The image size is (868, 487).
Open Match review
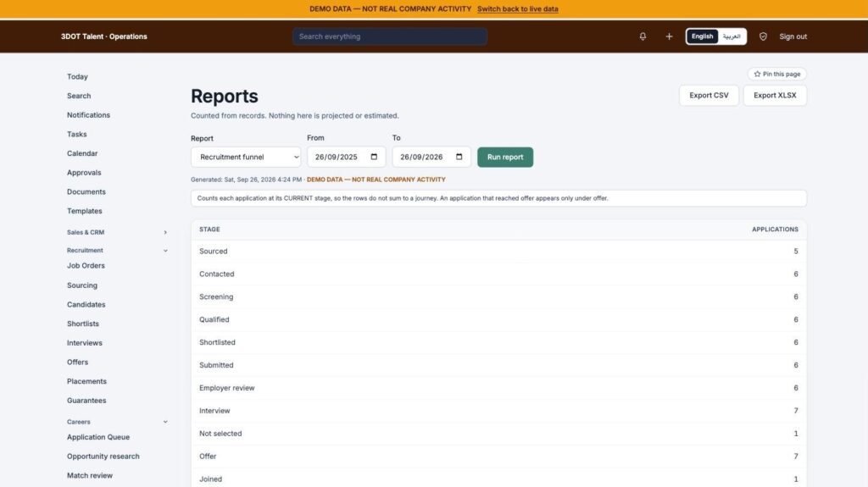[90, 475]
